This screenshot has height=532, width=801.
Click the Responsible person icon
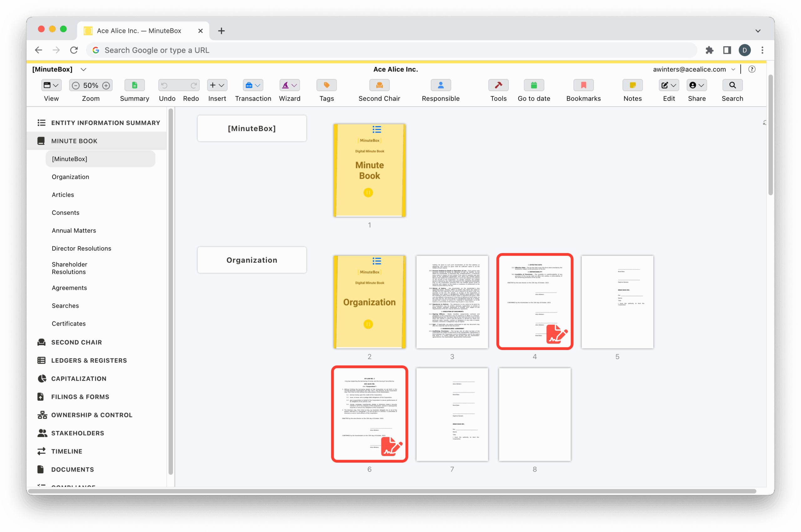(440, 85)
